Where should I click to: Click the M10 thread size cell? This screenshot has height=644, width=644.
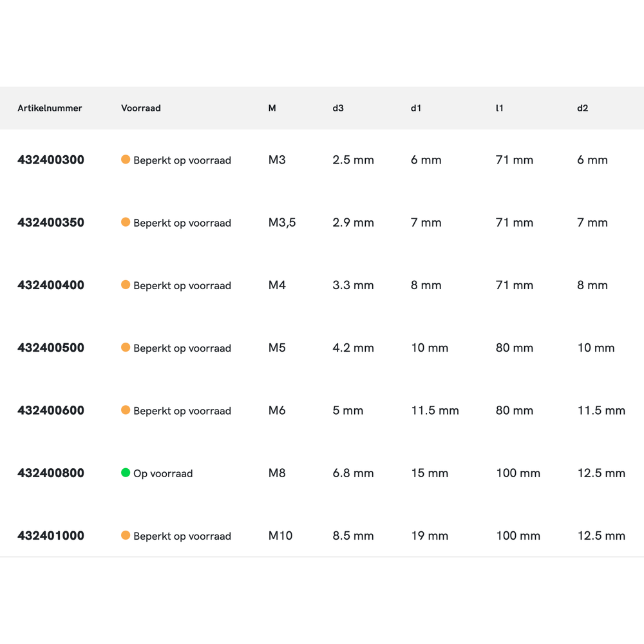(x=280, y=536)
